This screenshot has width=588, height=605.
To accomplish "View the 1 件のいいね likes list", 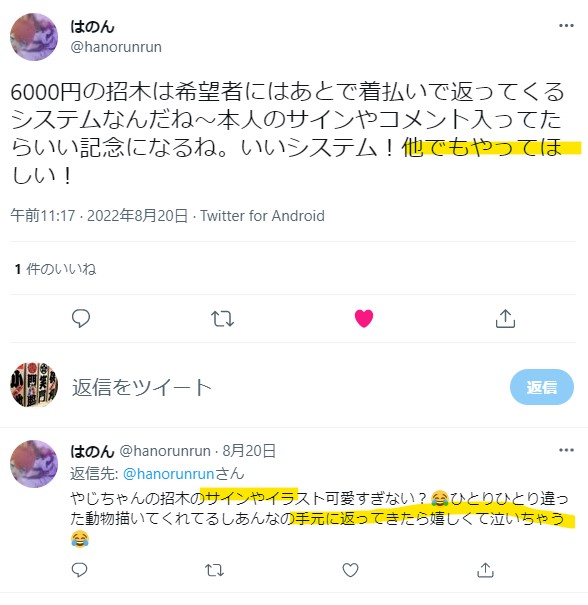I will point(55,269).
